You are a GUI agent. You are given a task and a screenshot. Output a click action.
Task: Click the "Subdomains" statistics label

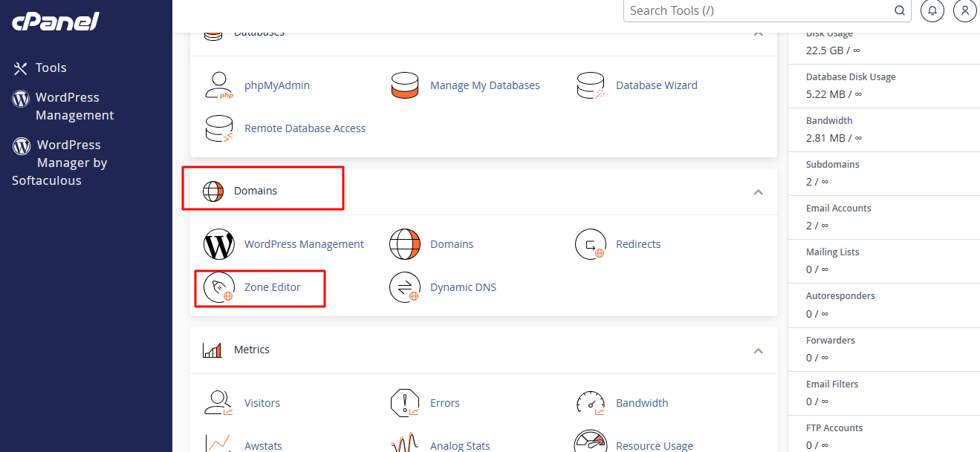(x=833, y=165)
